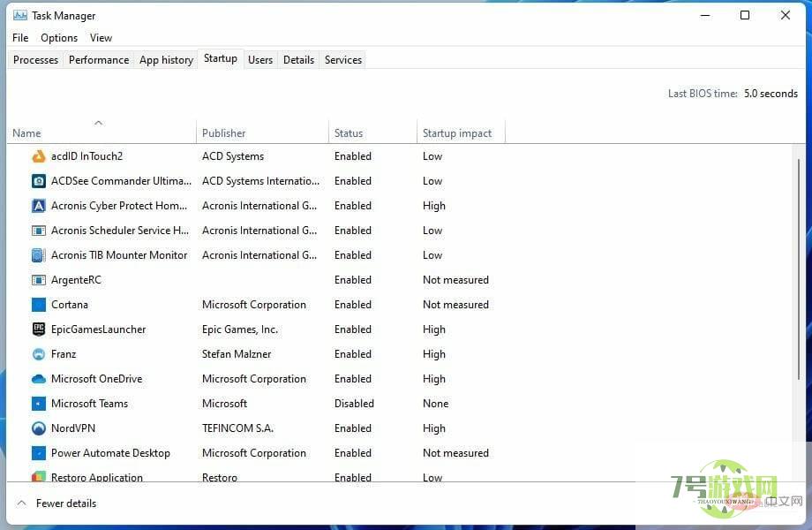Image resolution: width=812 pixels, height=530 pixels.
Task: Click the Acronis Cyber Protect Home icon
Action: (38, 206)
